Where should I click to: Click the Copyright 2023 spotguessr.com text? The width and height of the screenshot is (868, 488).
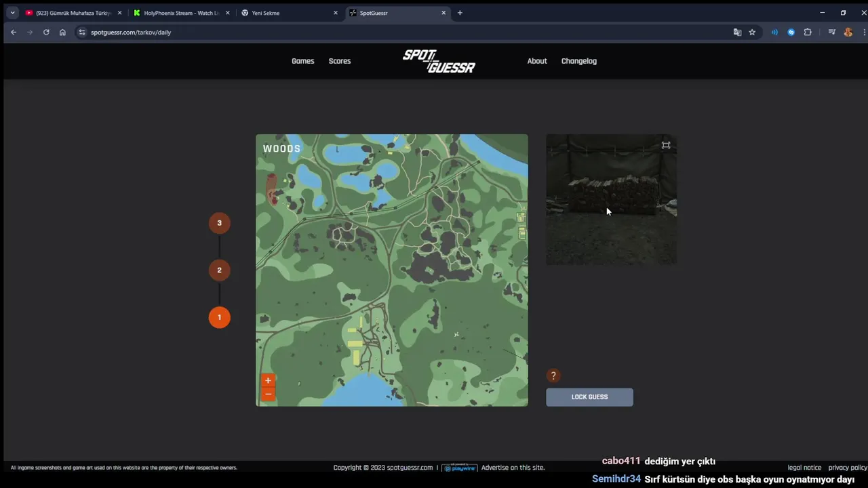tap(383, 468)
